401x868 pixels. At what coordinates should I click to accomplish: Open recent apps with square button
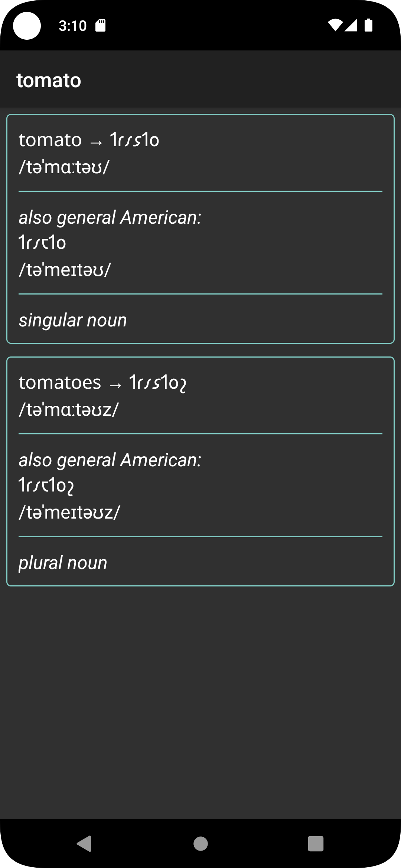coord(316,844)
